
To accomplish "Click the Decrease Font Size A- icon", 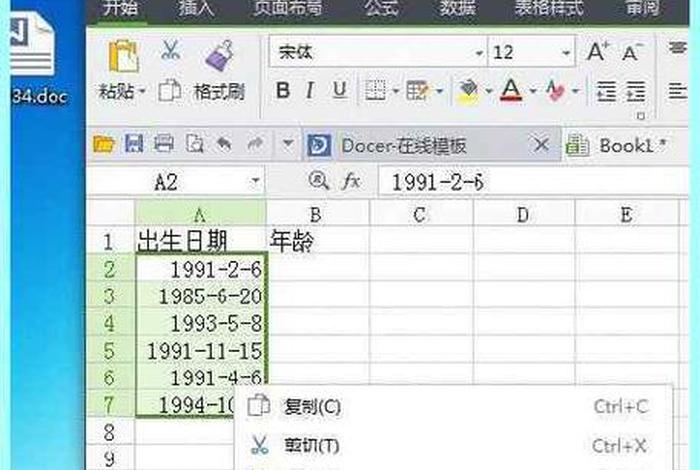I will click(631, 52).
